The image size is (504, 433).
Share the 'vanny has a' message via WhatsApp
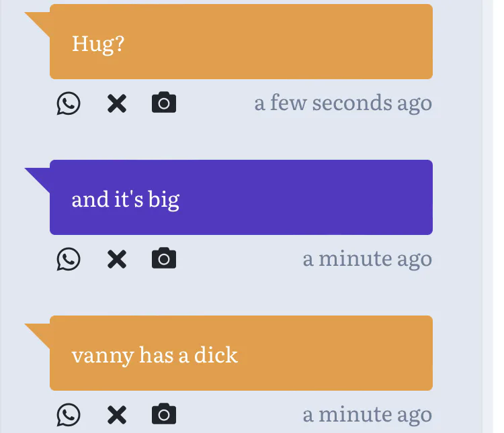(68, 415)
